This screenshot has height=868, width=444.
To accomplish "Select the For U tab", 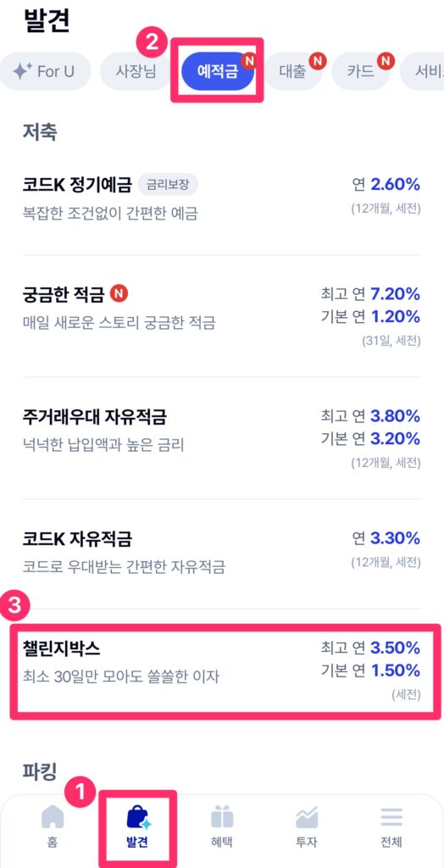I will pos(44,71).
